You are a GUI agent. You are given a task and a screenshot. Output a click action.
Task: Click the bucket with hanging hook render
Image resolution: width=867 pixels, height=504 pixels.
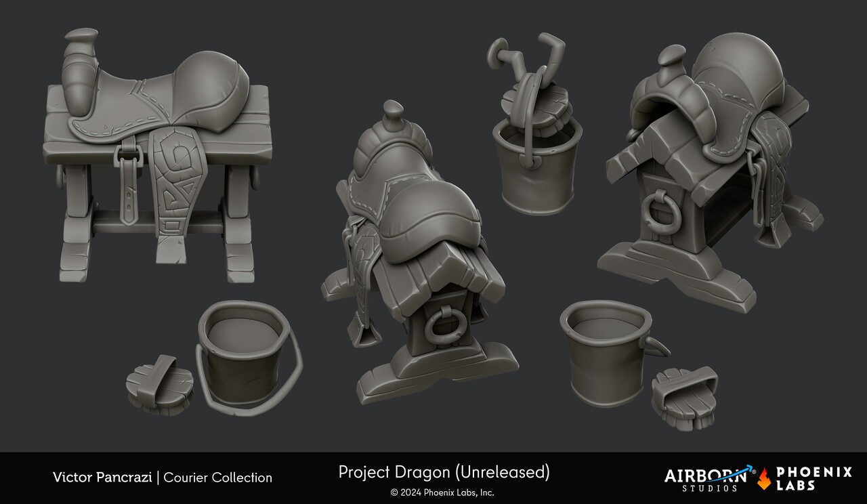(536, 124)
